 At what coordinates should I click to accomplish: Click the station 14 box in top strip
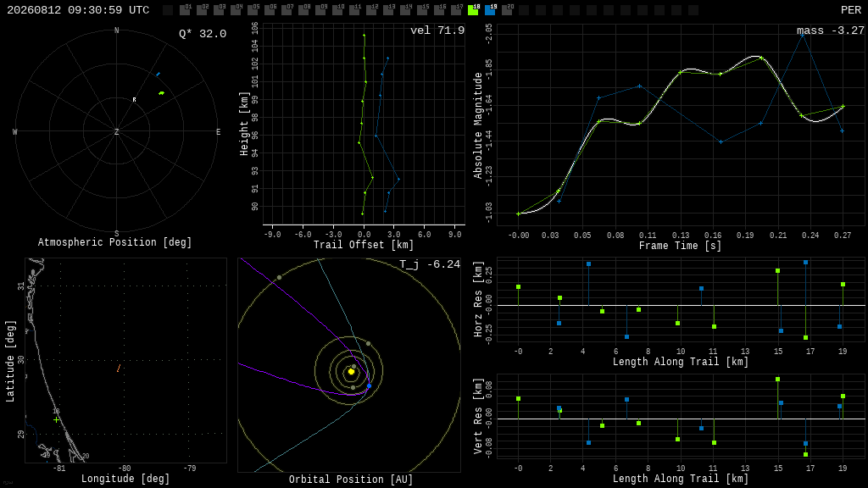(x=405, y=9)
